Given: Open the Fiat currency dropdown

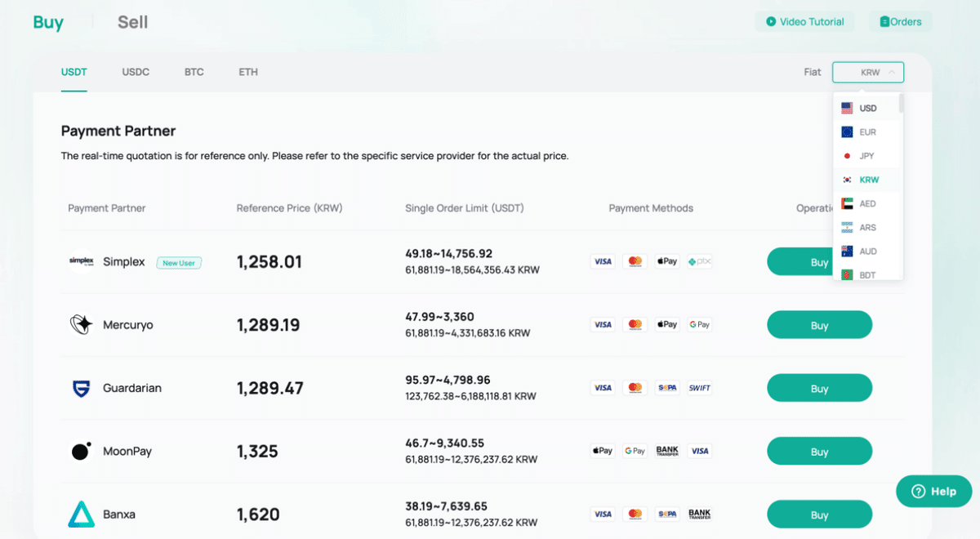Looking at the screenshot, I should (868, 73).
